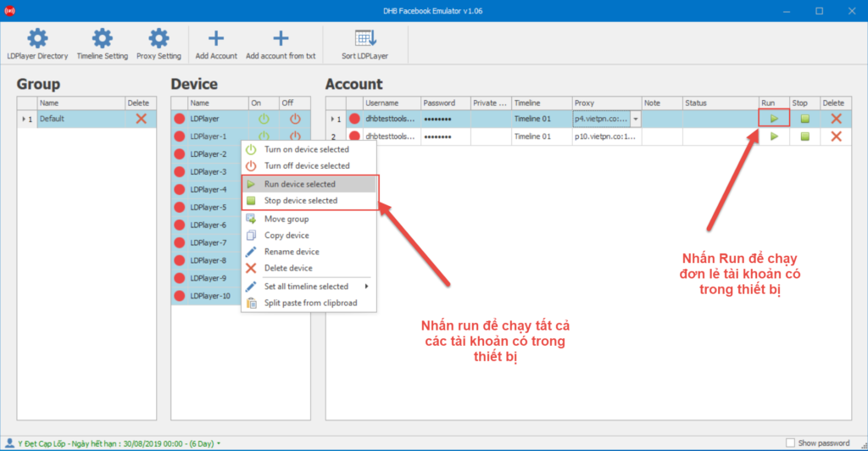Select device LDPlayer-10
Screen dimensions: 868x451
click(x=210, y=296)
